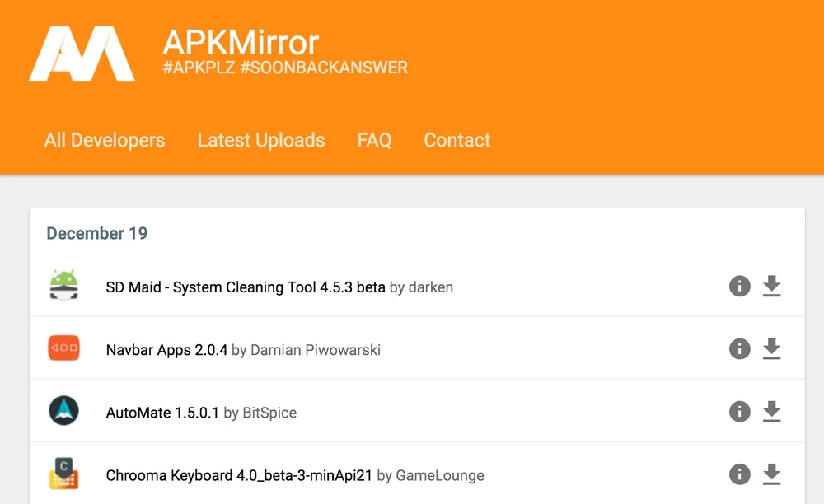Open the All Developers menu

tap(105, 140)
